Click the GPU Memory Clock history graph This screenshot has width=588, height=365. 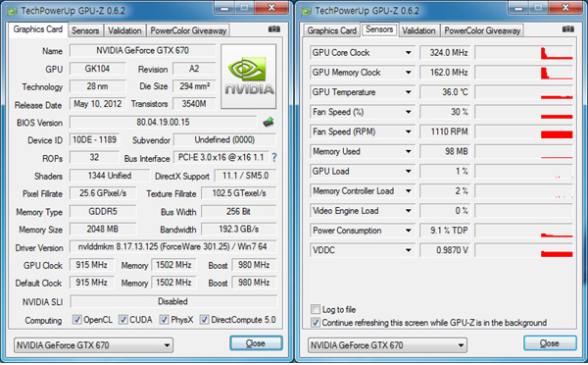click(524, 73)
